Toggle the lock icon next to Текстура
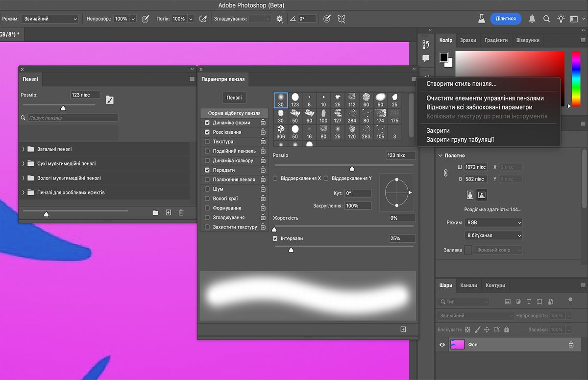Screen dimensions: 588x380 click(x=263, y=142)
